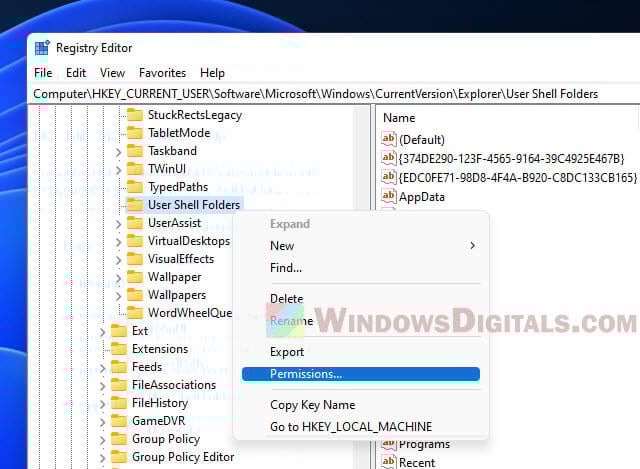Open the Edit menu

coord(76,73)
